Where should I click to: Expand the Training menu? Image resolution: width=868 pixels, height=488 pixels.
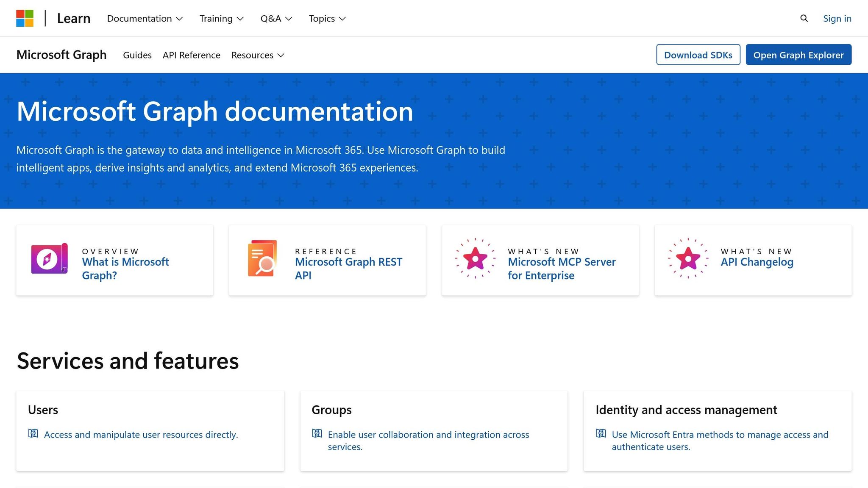[221, 19]
